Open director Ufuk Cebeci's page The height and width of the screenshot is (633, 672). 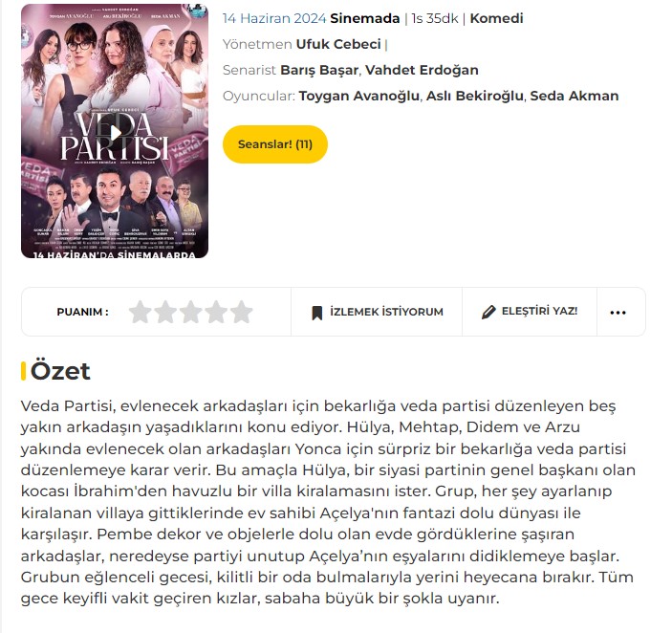[338, 44]
